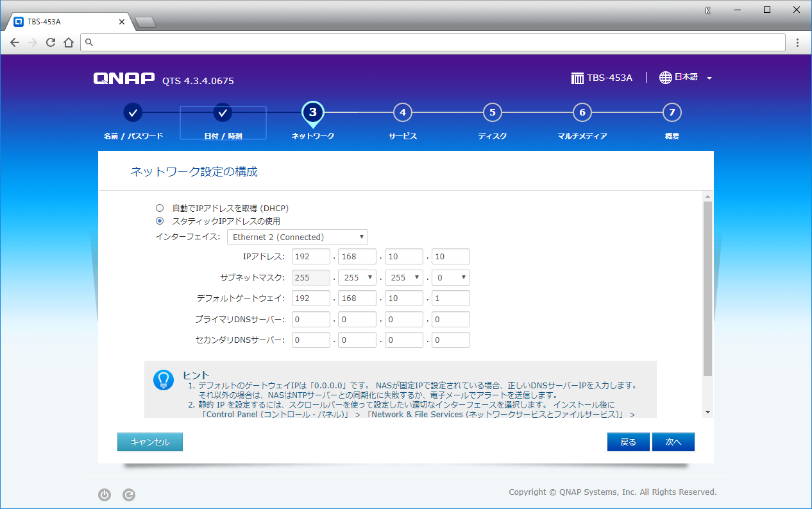This screenshot has width=812, height=509.
Task: Click the 次へ next button
Action: (x=673, y=442)
